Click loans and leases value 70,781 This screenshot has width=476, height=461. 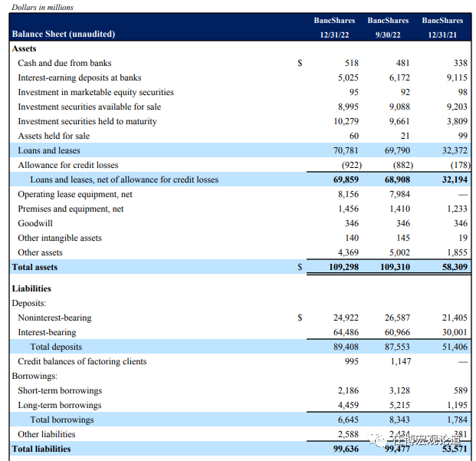(x=346, y=150)
